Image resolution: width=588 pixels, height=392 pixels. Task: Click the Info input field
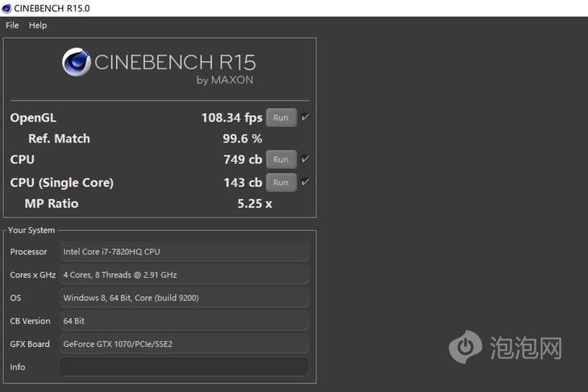[x=184, y=367]
